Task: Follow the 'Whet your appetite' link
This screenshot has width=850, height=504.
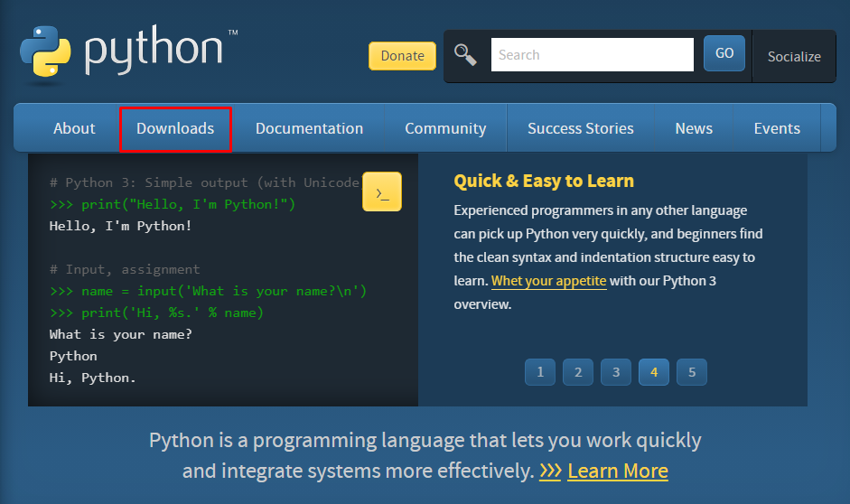Action: (548, 281)
